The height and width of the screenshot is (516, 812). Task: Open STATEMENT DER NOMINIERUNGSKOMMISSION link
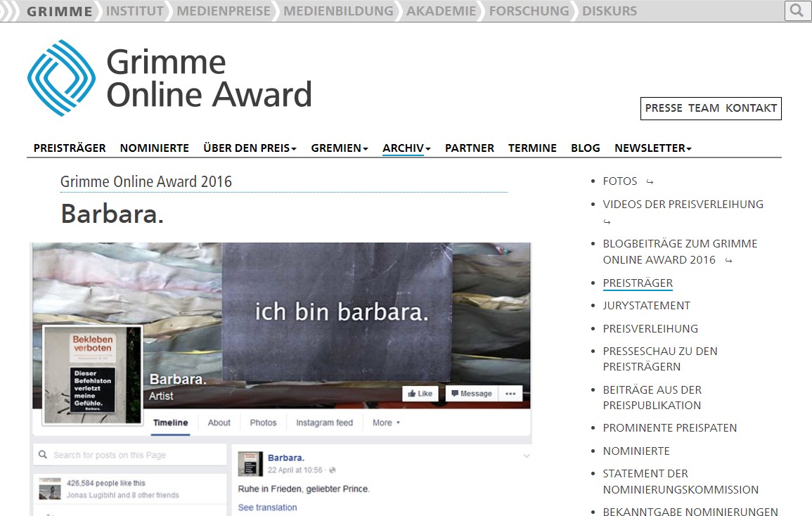[681, 482]
